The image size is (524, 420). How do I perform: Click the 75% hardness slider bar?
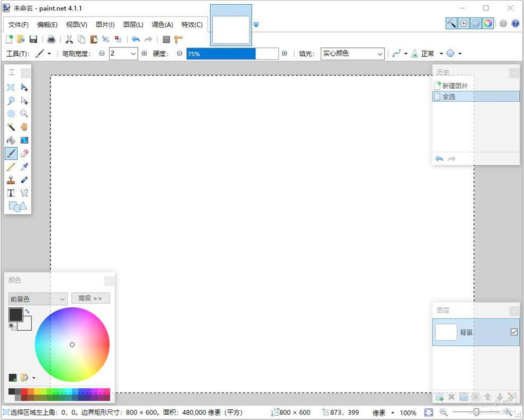tap(232, 54)
